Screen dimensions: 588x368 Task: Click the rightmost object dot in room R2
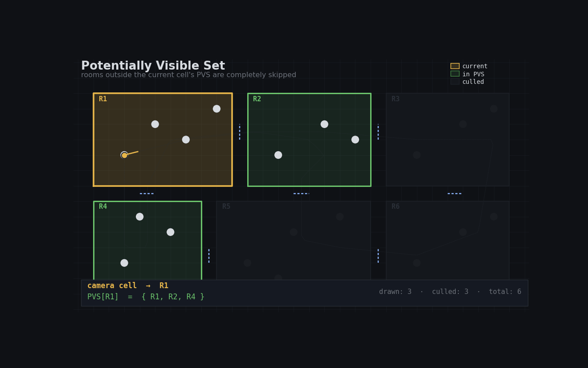pyautogui.click(x=355, y=140)
